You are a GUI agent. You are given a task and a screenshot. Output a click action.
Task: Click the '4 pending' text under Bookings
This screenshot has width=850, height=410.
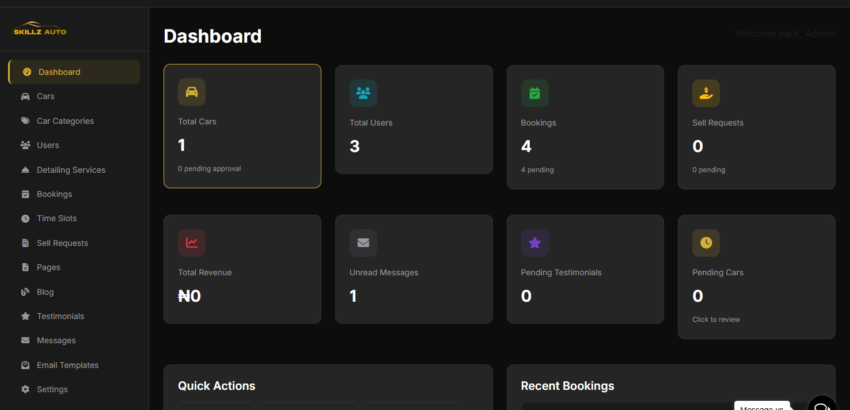pyautogui.click(x=537, y=170)
